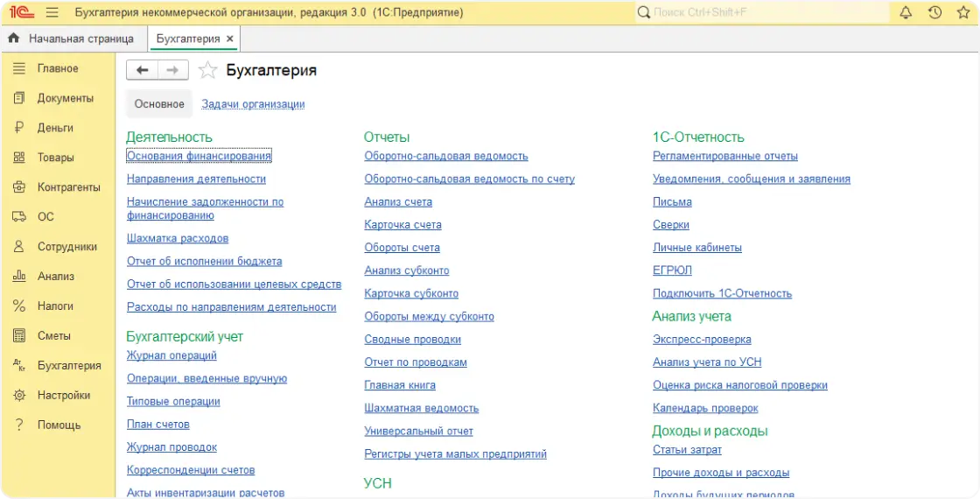Click the Налоги percent icon
The height and width of the screenshot is (499, 980).
click(x=19, y=306)
